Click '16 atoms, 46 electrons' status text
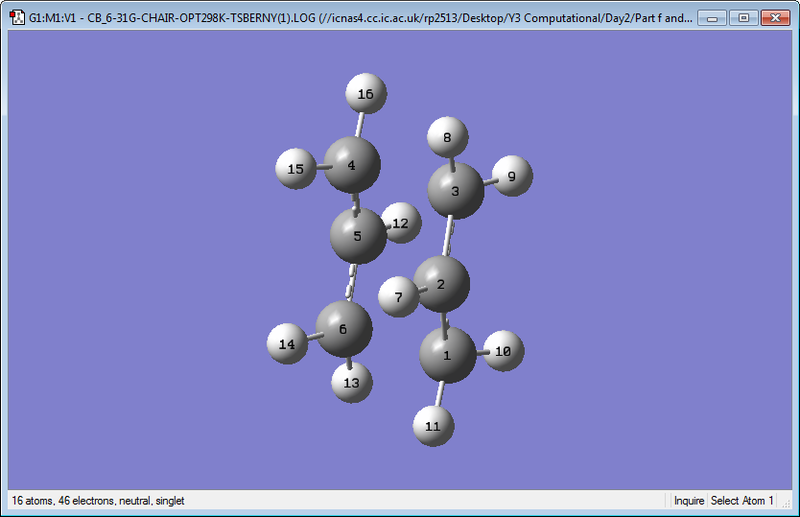800x517 pixels. [98, 501]
